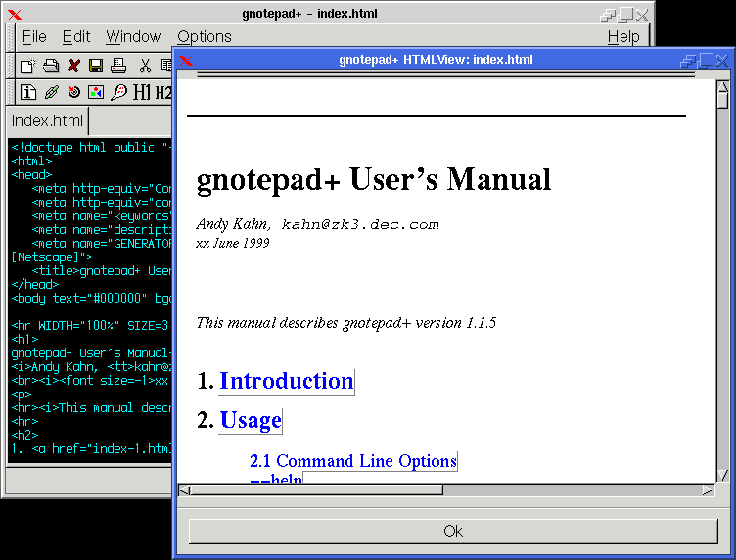Insert a link with the chain icon
Image resolution: width=736 pixels, height=560 pixels.
click(52, 92)
